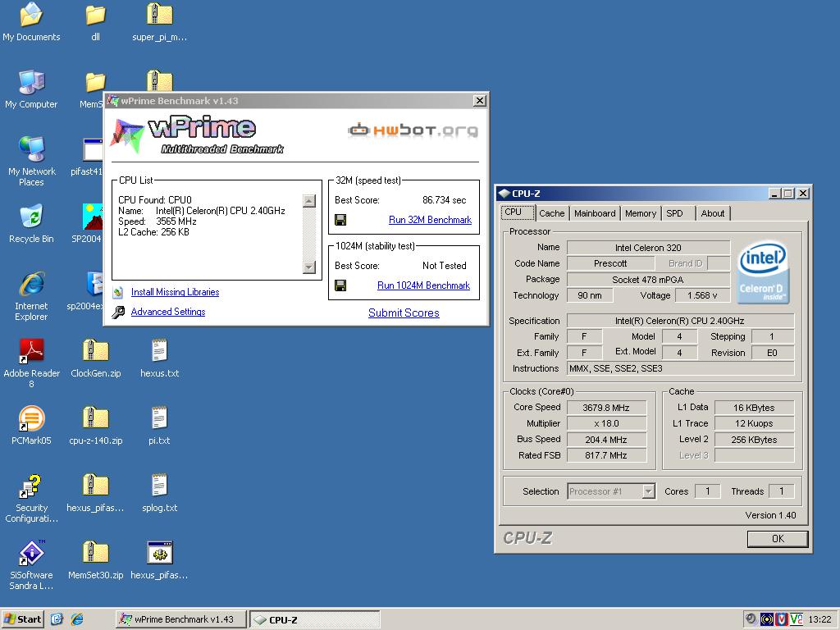
Task: Run the 1024M Benchmark
Action: coord(423,285)
